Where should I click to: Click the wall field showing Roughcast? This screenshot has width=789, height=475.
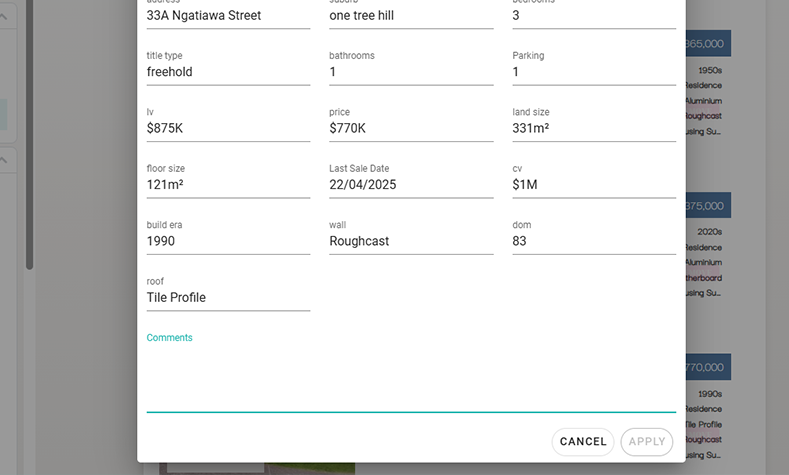[410, 241]
